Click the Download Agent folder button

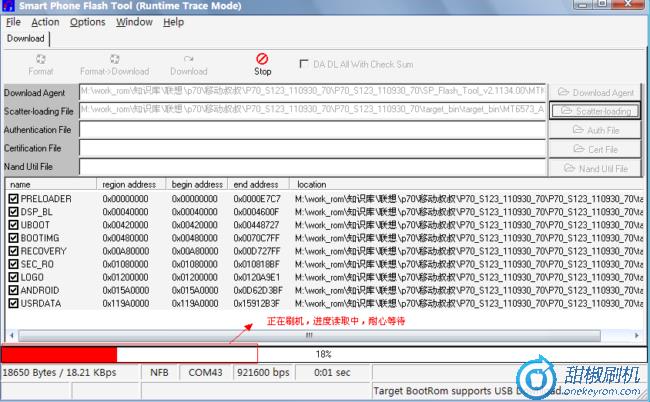[x=595, y=92]
